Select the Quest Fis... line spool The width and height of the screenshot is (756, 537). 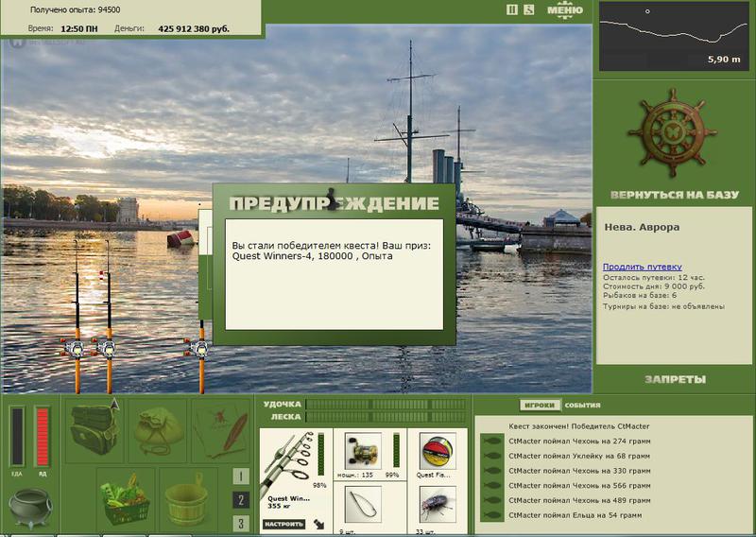tap(438, 451)
